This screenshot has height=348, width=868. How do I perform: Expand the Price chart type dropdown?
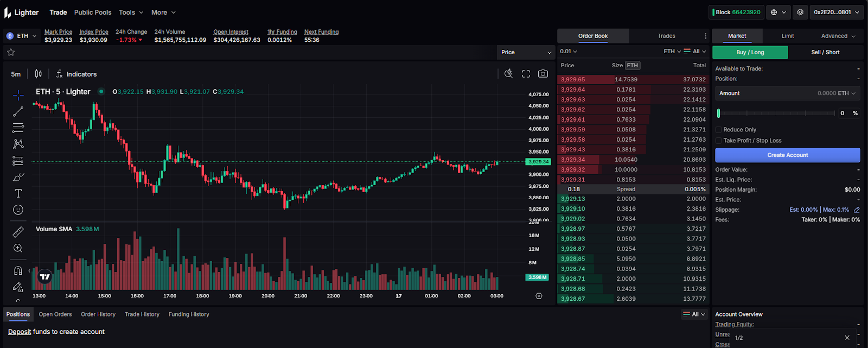(525, 52)
